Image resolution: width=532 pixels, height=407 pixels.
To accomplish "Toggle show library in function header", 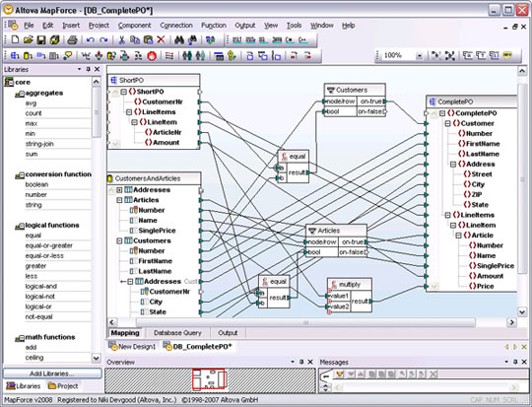I will [x=495, y=55].
